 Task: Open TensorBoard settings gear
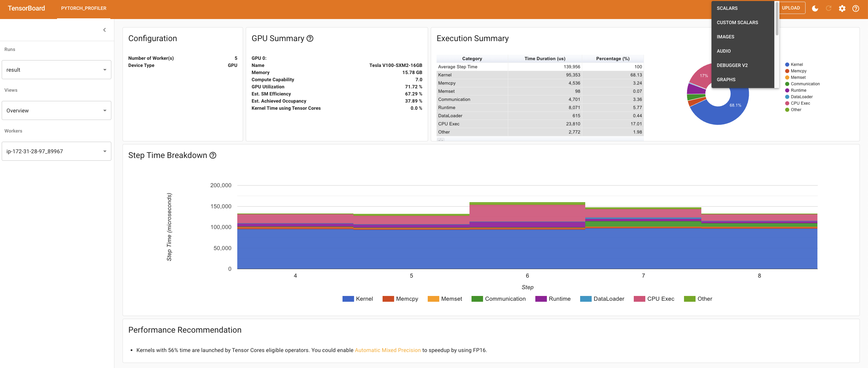click(842, 8)
